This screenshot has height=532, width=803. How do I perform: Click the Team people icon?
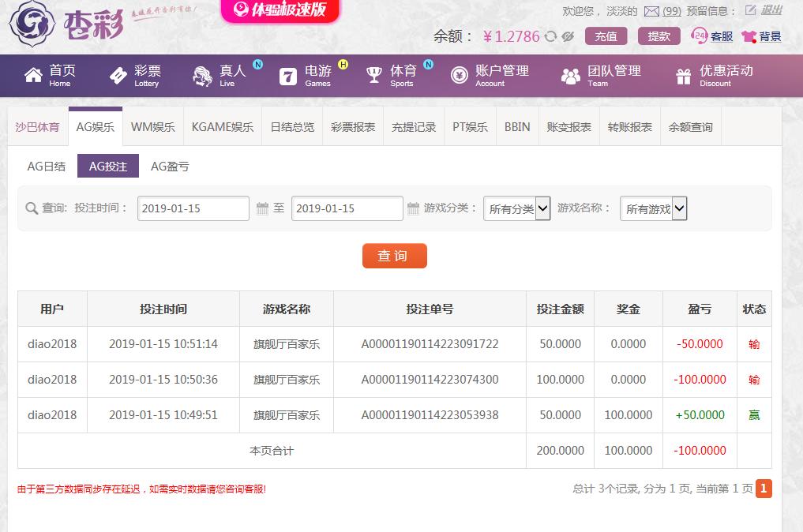[x=571, y=77]
